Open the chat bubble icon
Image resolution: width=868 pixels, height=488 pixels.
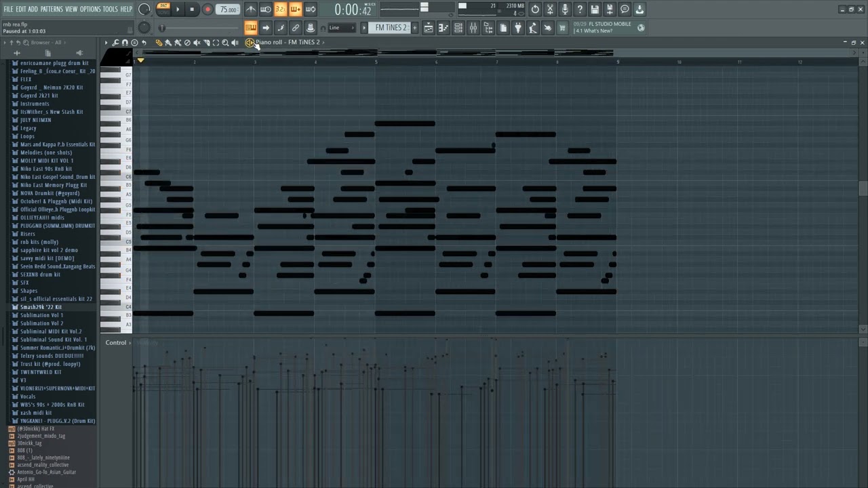coord(625,9)
